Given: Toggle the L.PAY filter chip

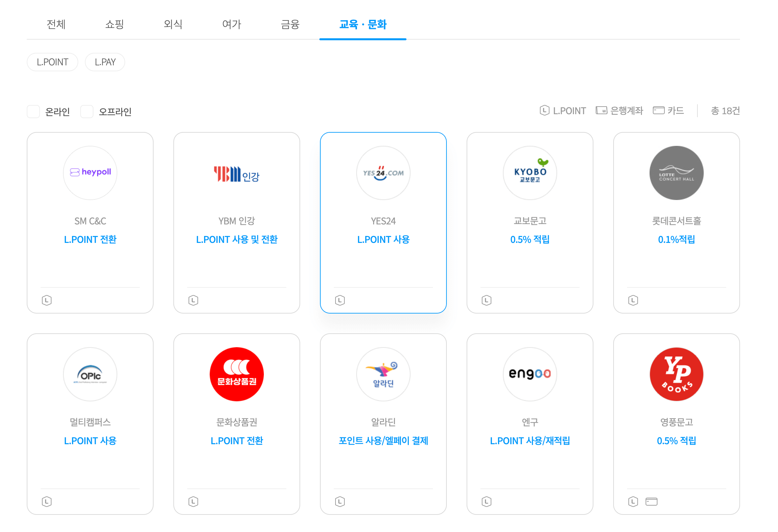Looking at the screenshot, I should (x=105, y=62).
